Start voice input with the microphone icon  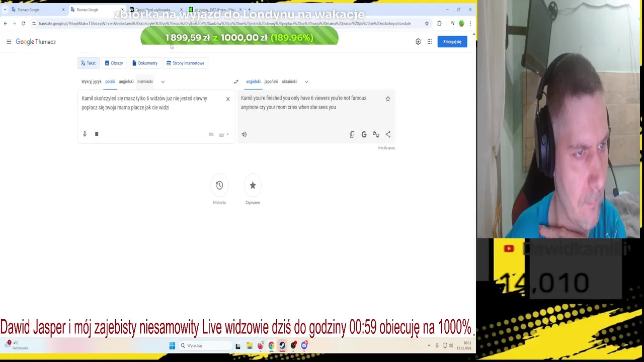(x=85, y=134)
